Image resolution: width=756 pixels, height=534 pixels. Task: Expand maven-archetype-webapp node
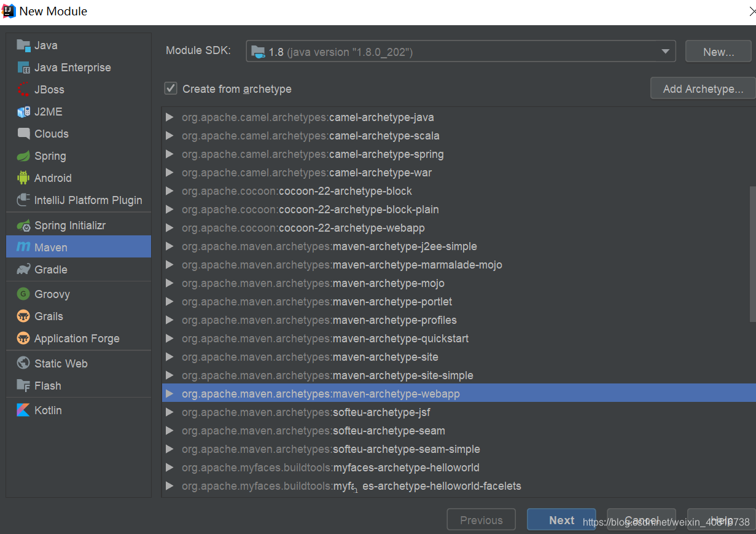pyautogui.click(x=170, y=394)
